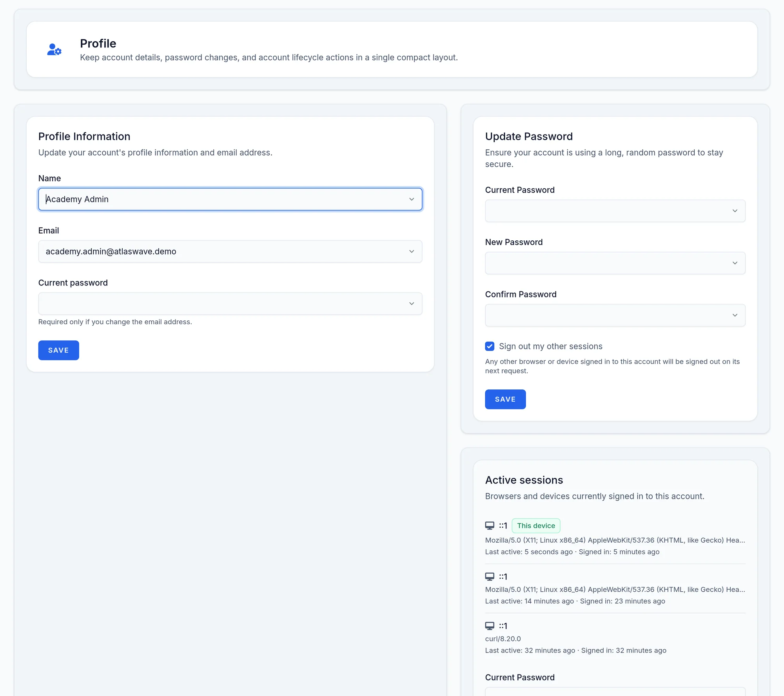Click the Active sessions heading
The image size is (784, 696).
[524, 480]
